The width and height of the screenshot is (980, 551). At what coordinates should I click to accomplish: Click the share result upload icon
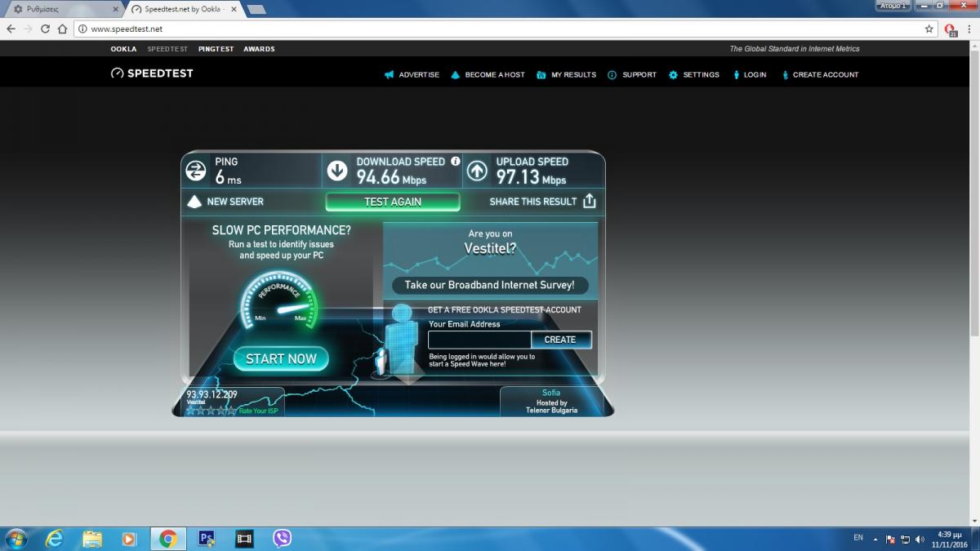click(x=590, y=202)
